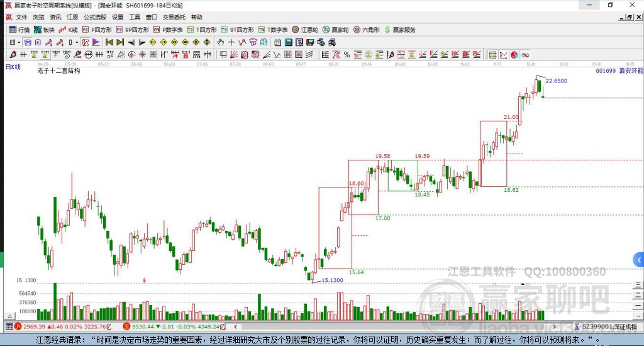Viewport: 644px width, 346px height.
Task: Jump to last bar icon
Action: [x=120, y=42]
